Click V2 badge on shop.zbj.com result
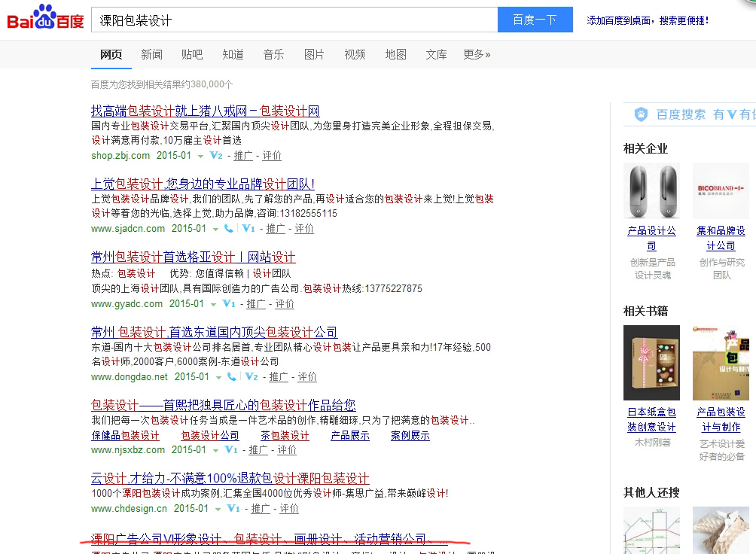The width and height of the screenshot is (756, 554). (215, 156)
